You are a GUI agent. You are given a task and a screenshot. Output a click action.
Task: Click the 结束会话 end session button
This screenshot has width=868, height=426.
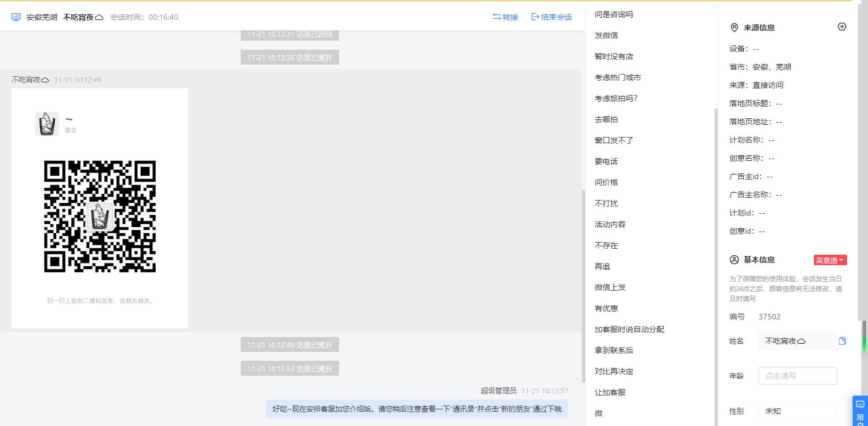click(x=552, y=17)
